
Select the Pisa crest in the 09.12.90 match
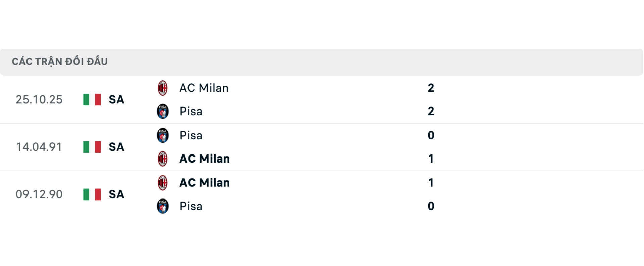click(x=163, y=207)
